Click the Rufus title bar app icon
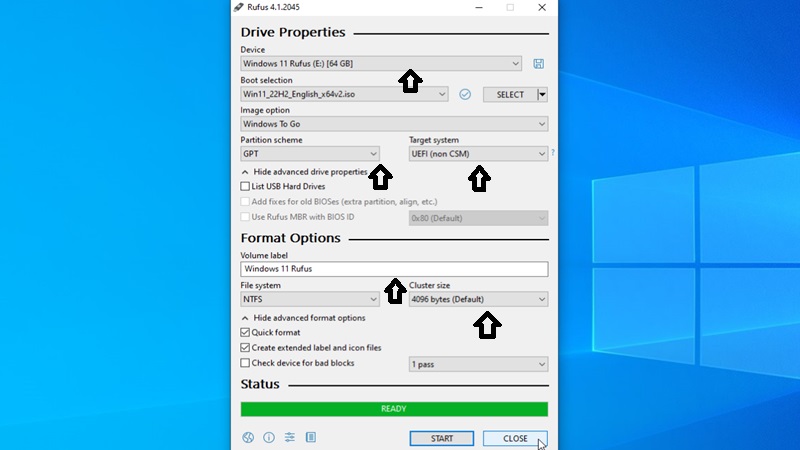 pos(238,7)
